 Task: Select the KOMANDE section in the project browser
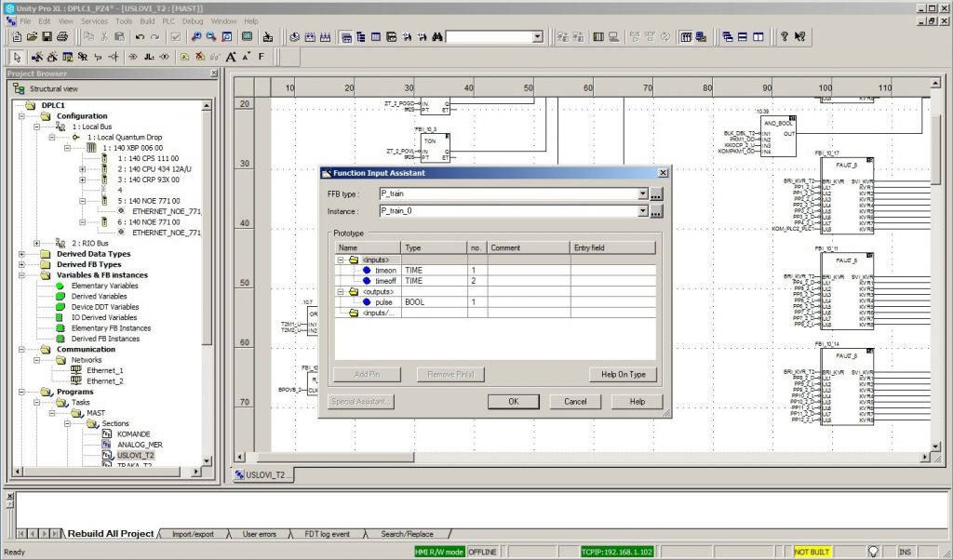click(x=130, y=433)
